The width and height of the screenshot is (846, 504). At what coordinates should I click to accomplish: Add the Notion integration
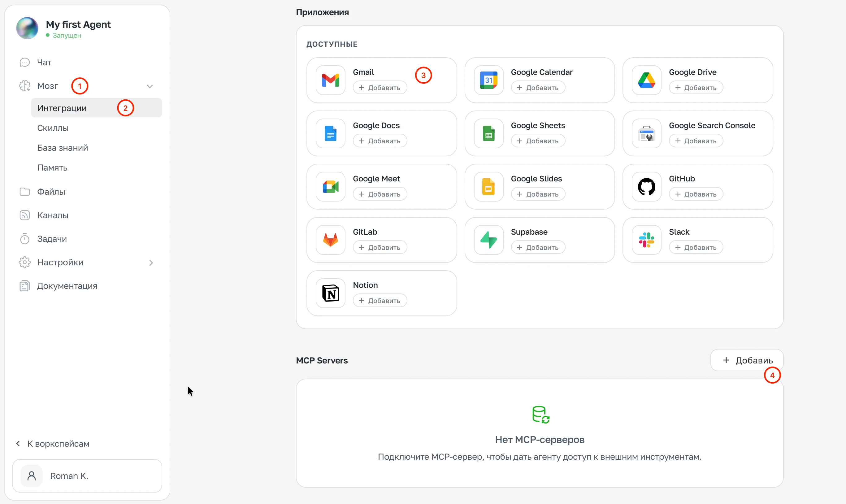pos(380,301)
